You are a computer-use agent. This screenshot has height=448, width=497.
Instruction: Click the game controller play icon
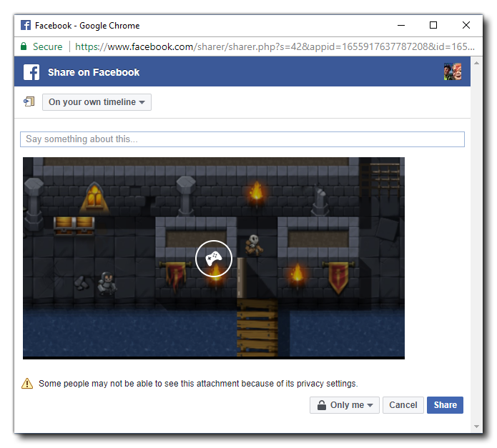pos(214,259)
